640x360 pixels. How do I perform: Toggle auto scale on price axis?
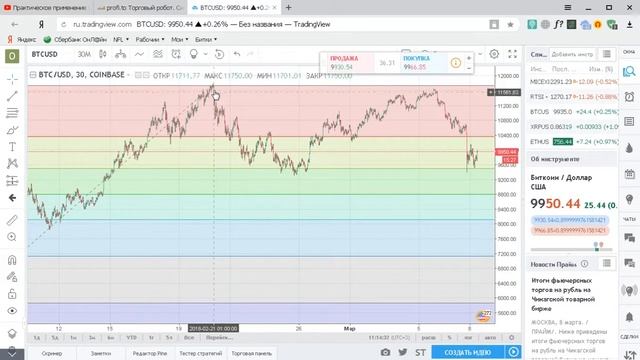tap(490, 338)
